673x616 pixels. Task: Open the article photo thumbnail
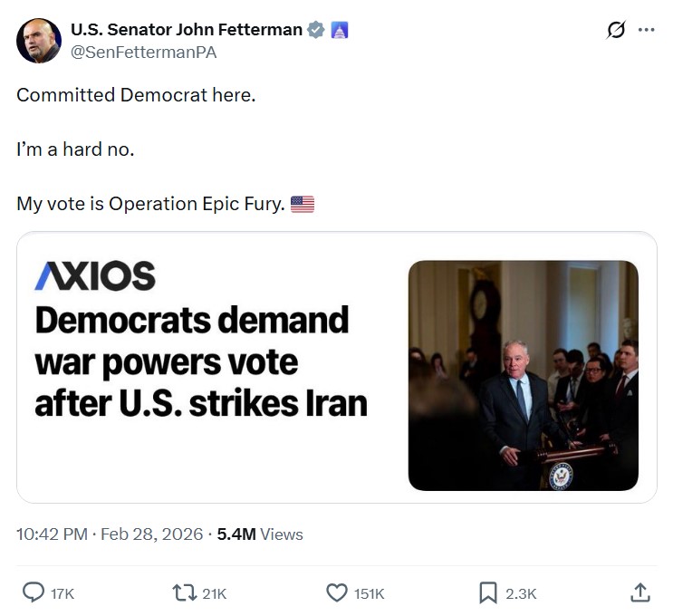[523, 375]
